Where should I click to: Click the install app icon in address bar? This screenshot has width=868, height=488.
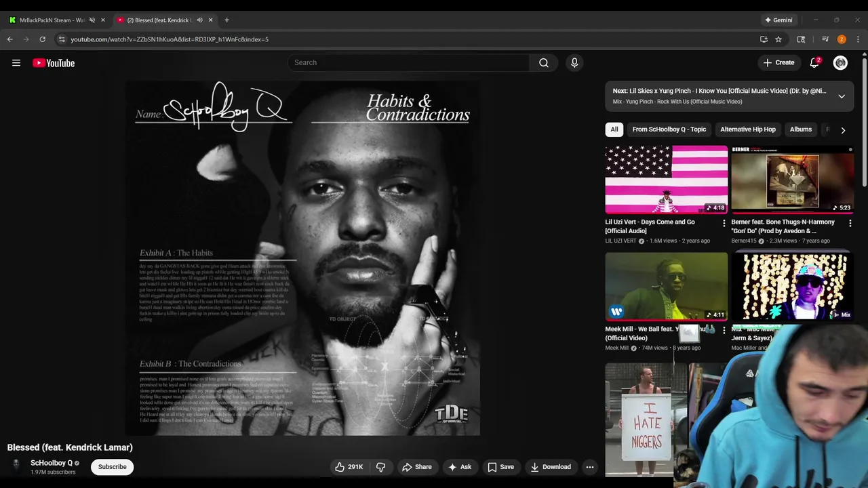tap(764, 39)
